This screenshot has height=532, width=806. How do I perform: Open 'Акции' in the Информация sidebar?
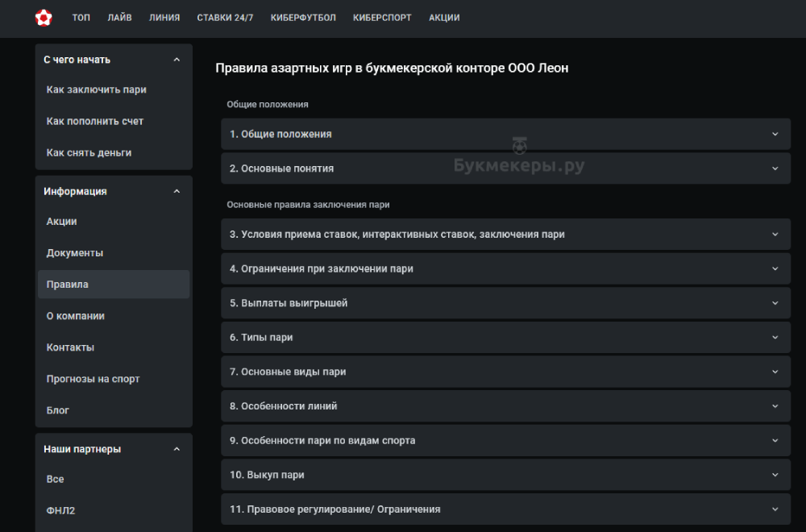62,221
